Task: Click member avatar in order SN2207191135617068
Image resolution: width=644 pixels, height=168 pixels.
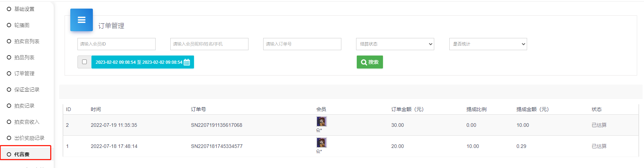Action: click(321, 122)
